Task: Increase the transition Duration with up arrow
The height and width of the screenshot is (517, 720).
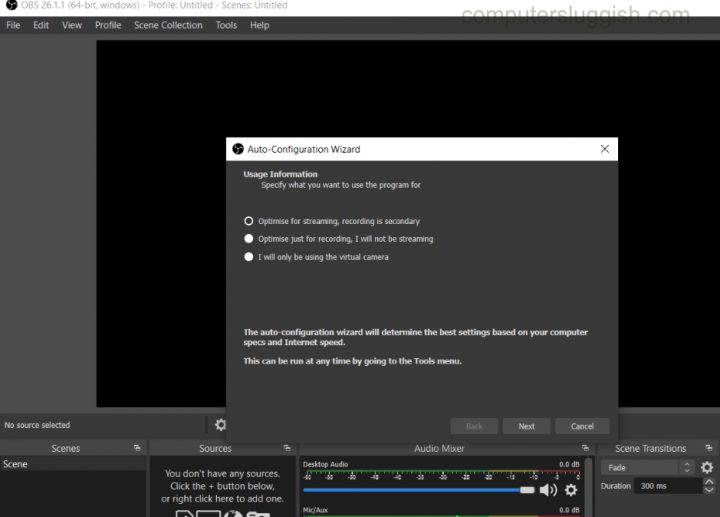Action: coord(709,482)
